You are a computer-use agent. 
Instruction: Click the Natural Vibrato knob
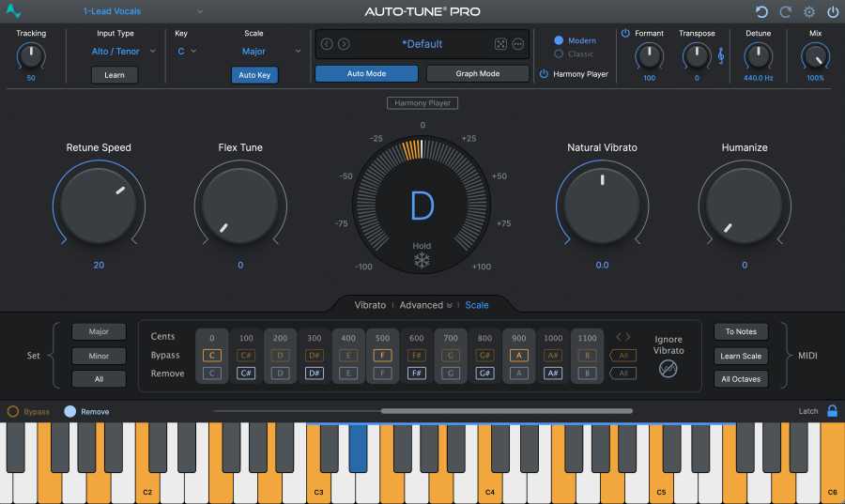[602, 206]
